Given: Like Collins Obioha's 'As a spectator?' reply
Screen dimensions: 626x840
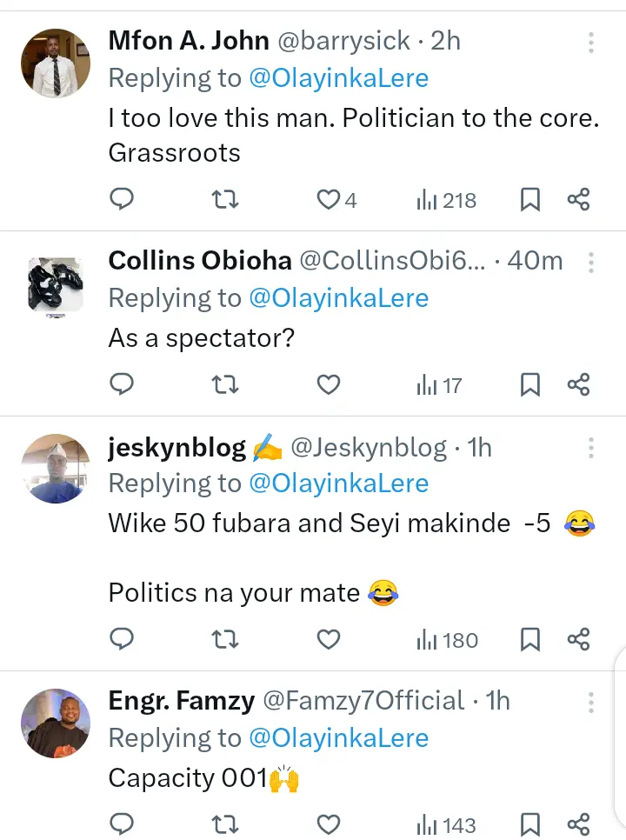Looking at the screenshot, I should tap(328, 384).
